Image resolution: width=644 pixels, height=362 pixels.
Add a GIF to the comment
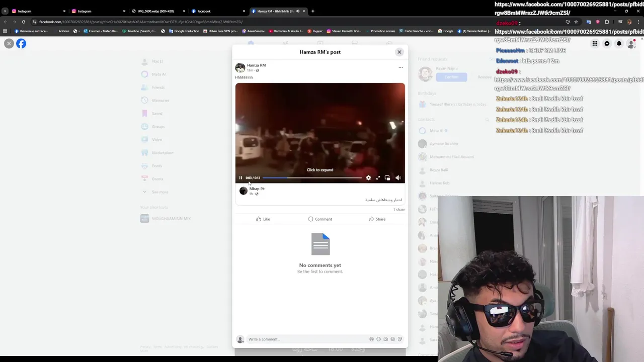393,339
